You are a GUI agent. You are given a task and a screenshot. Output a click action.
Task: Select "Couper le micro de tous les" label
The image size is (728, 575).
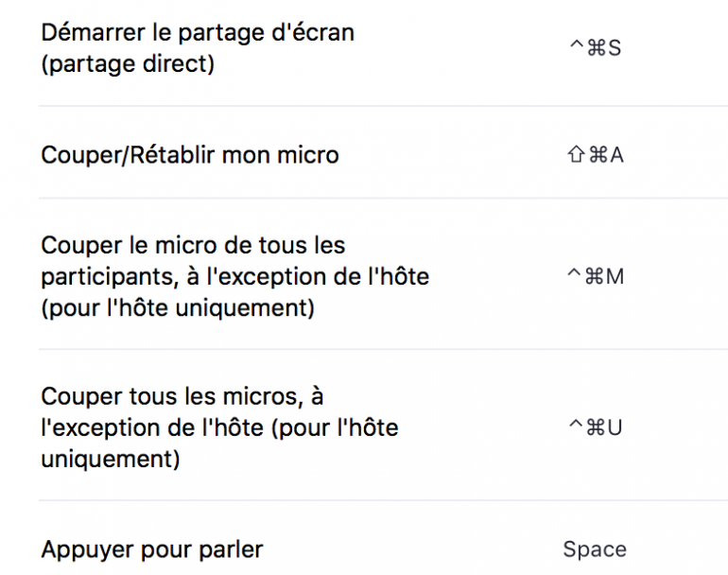click(193, 246)
